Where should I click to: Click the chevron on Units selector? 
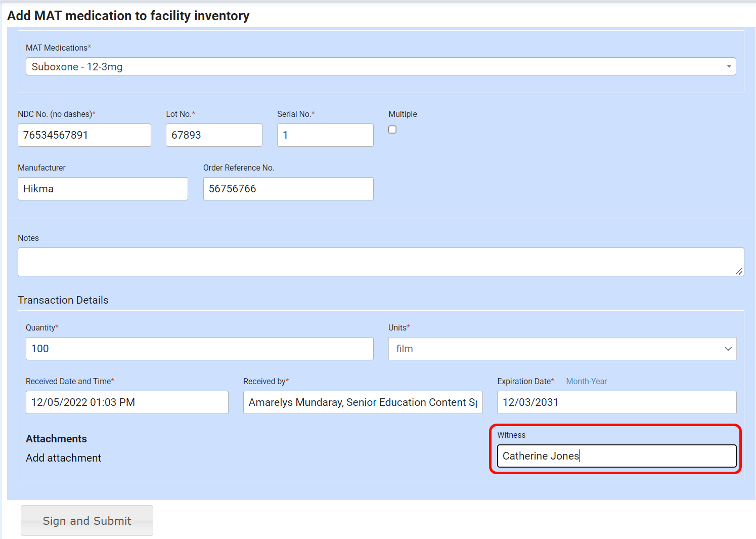click(728, 349)
